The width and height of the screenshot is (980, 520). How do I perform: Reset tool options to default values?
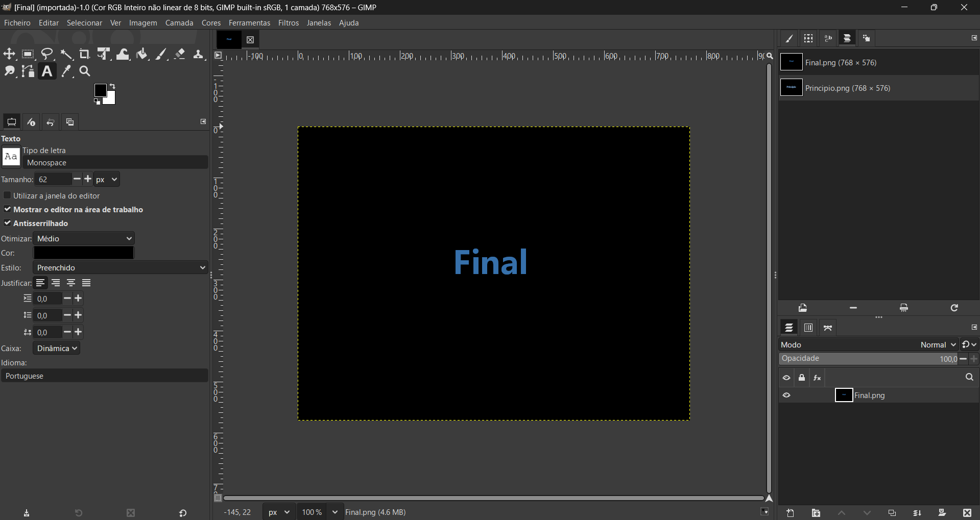(x=183, y=513)
